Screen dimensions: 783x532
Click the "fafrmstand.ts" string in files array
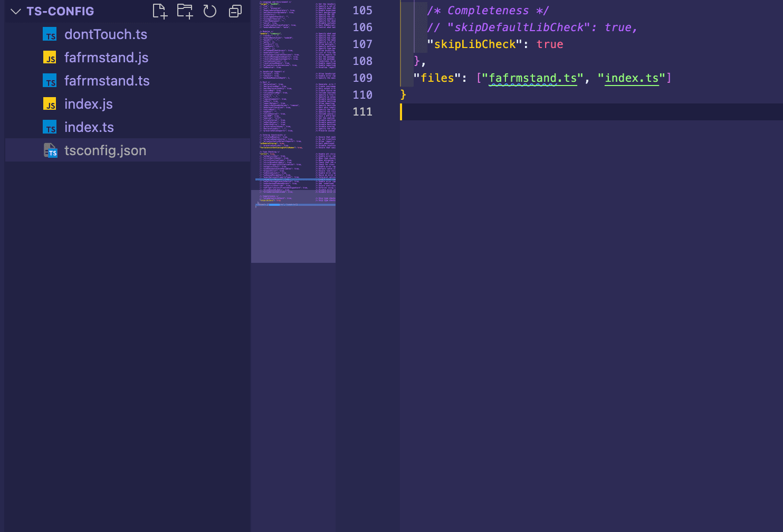coord(533,78)
